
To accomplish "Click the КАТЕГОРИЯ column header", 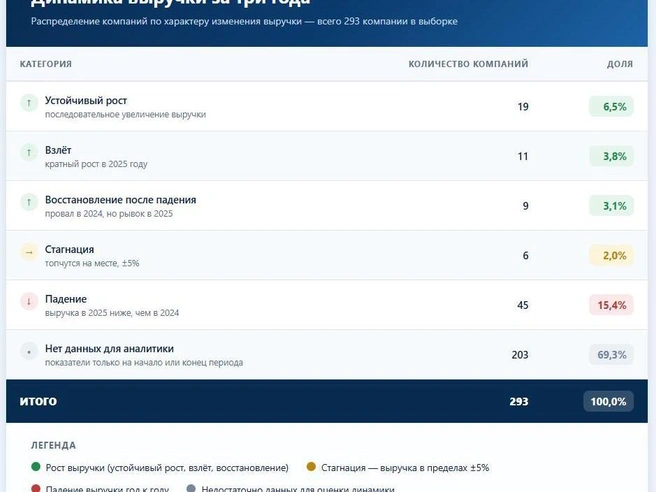I will pos(46,64).
